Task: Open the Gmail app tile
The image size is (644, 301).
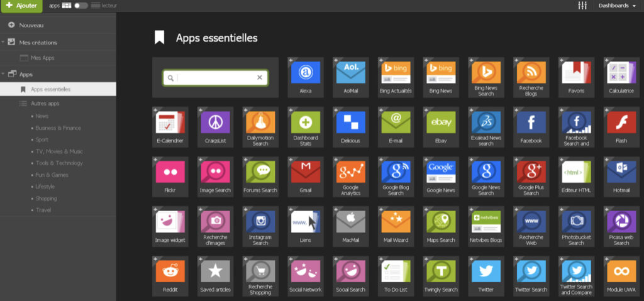Action: tap(306, 177)
